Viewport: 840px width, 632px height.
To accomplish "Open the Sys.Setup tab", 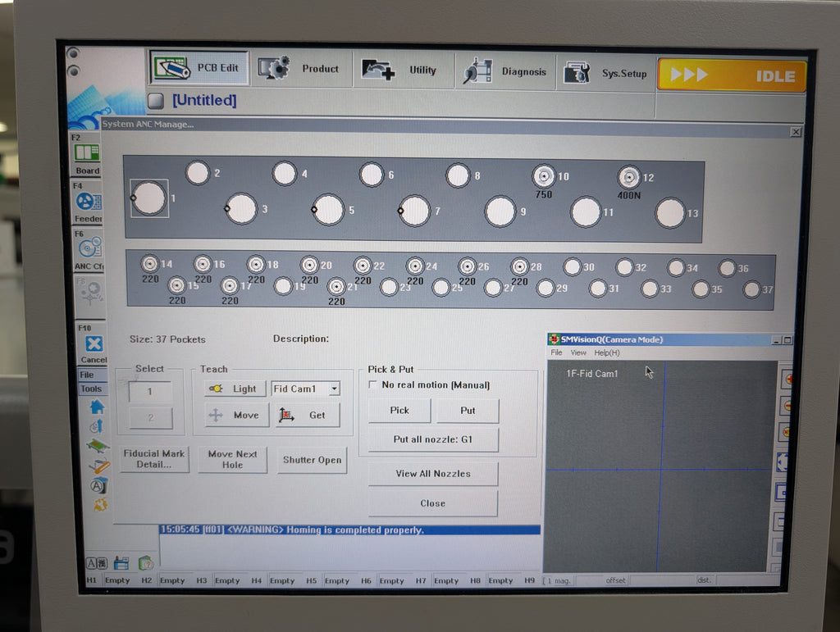I will click(605, 74).
